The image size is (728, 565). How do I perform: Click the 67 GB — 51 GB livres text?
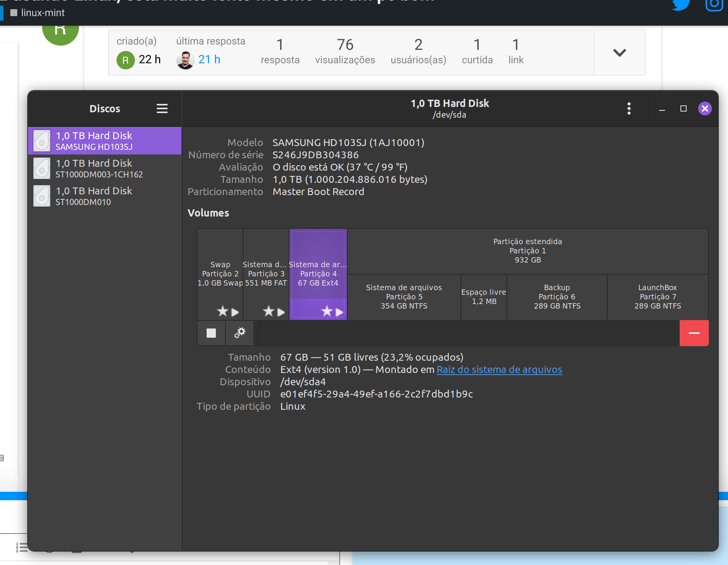(x=372, y=357)
